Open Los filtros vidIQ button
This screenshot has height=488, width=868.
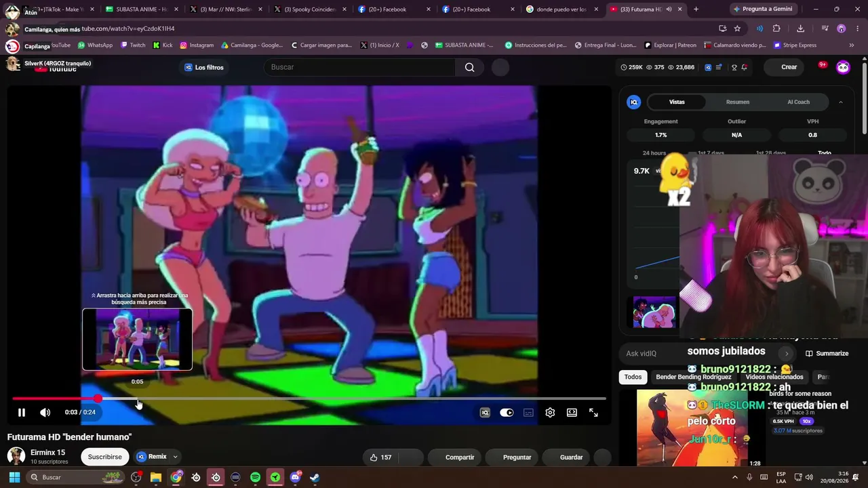(x=203, y=67)
